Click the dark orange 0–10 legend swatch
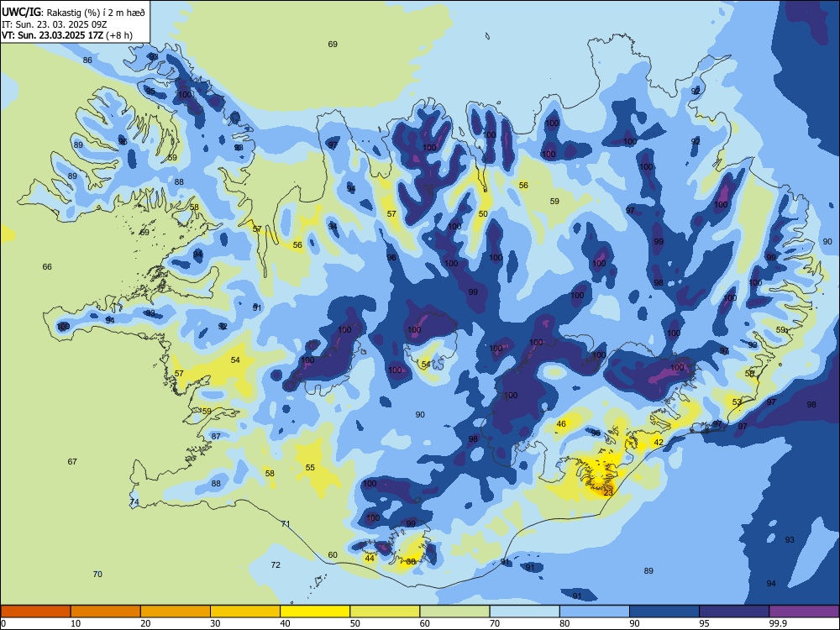840x630 pixels. click(x=35, y=612)
